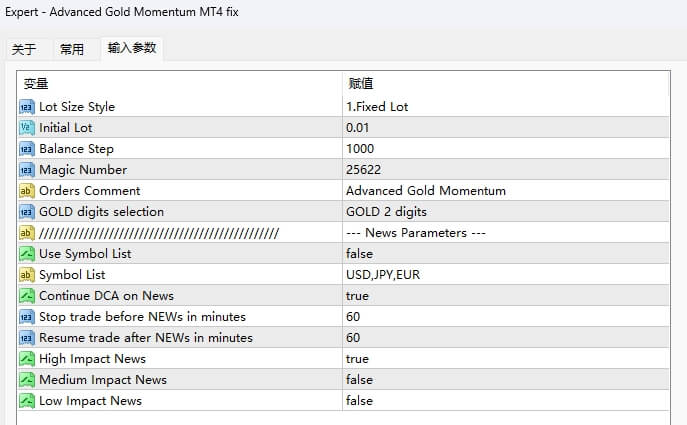Select the Symbol List variable name

[x=72, y=275]
